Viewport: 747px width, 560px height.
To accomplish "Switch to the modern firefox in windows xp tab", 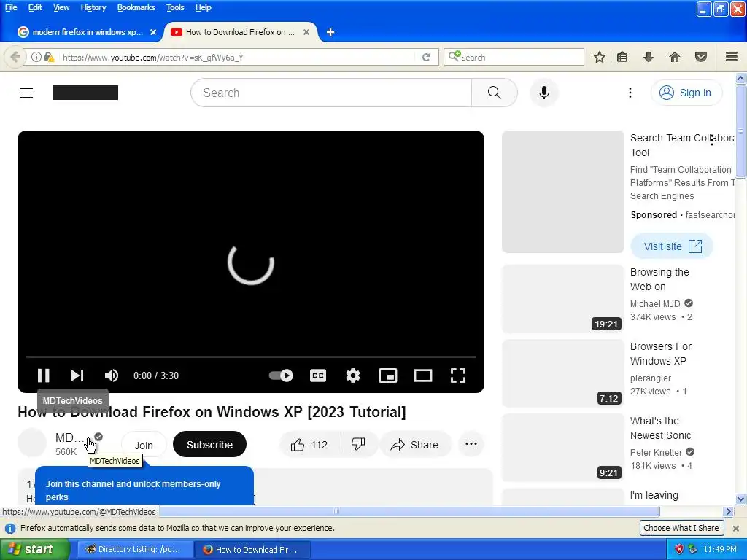I will [88, 32].
